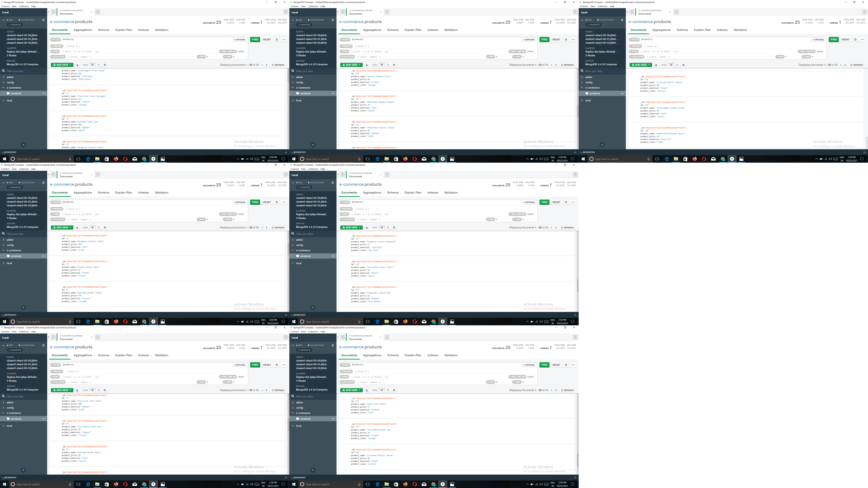Switch to table view in window listing Practical Soft Shoes
Screen dimensions: 868x488
[105, 390]
